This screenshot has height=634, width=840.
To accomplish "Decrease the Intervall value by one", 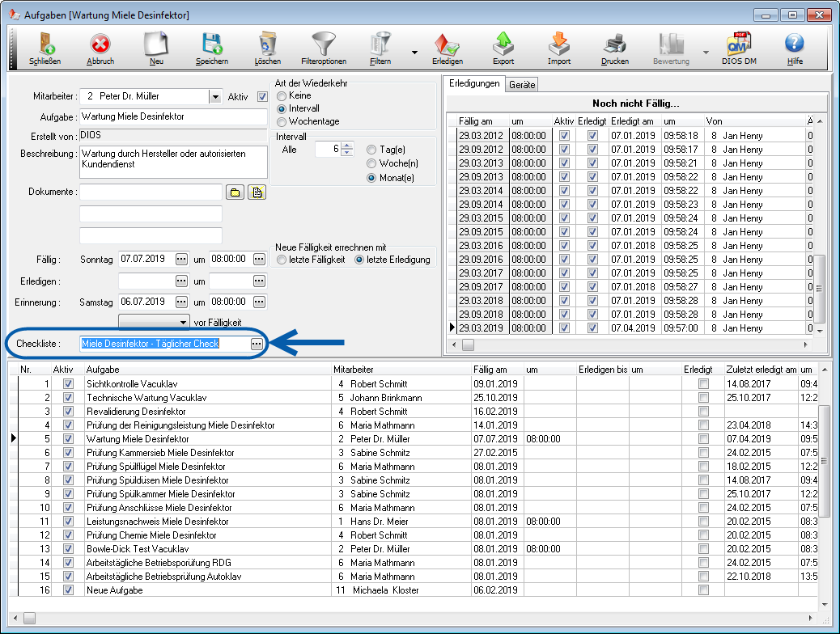I will coord(347,153).
